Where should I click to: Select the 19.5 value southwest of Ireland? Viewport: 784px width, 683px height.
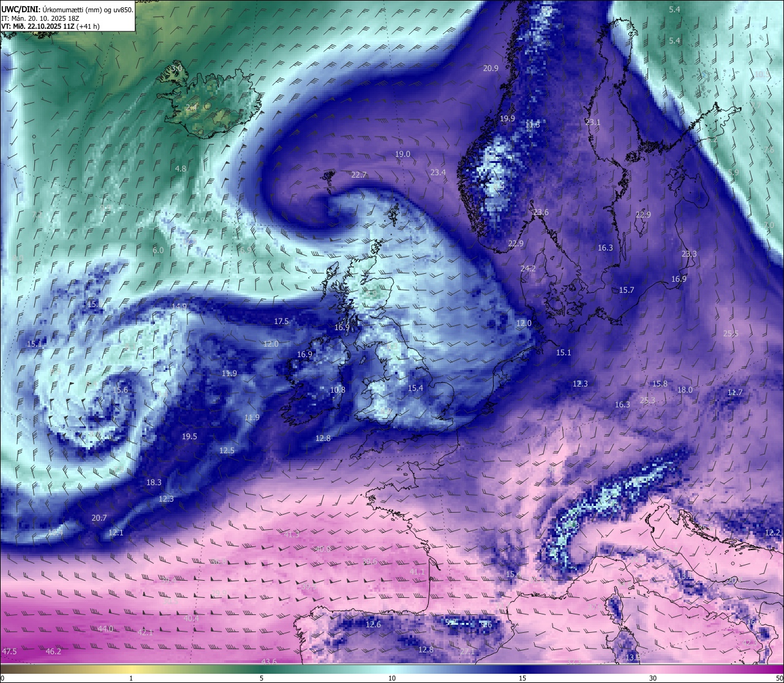click(189, 437)
